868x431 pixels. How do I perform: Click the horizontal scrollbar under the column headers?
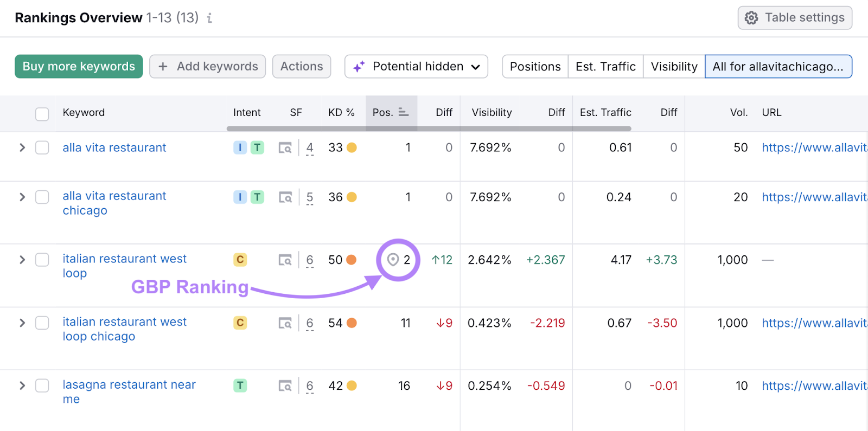pos(429,129)
